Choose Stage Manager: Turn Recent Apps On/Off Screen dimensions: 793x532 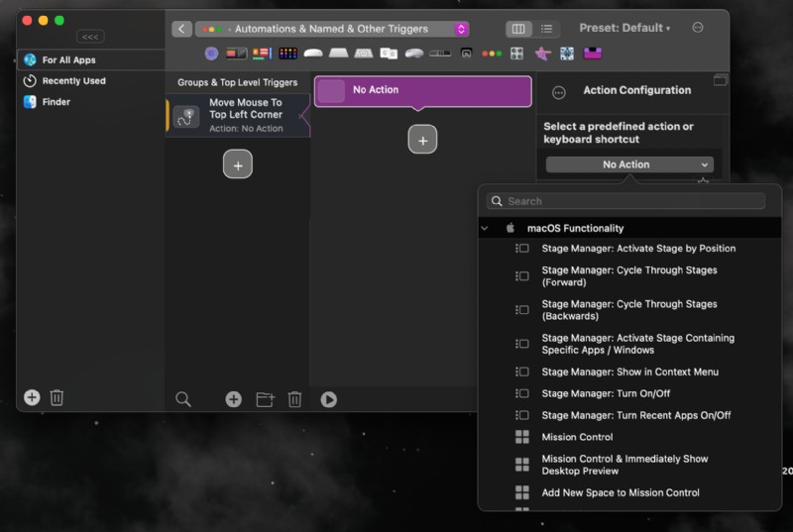629,415
